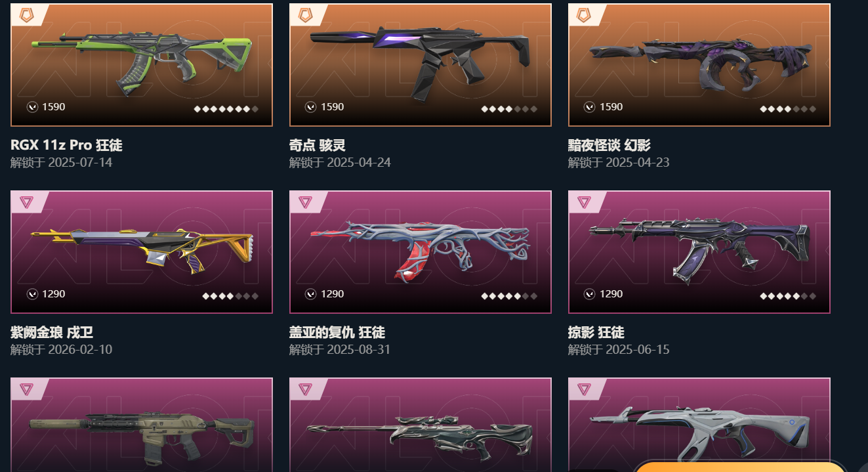Click the pink tier badge on 盖亚的复仇 狂徒

point(306,202)
